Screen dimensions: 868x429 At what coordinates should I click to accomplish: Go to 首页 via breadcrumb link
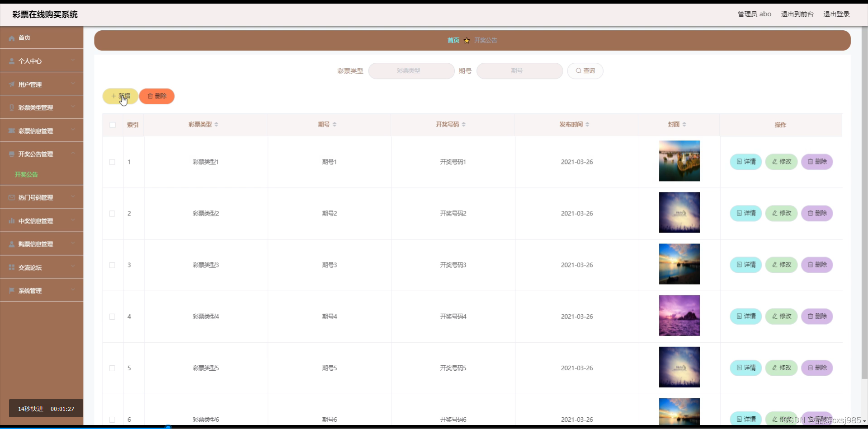point(453,41)
